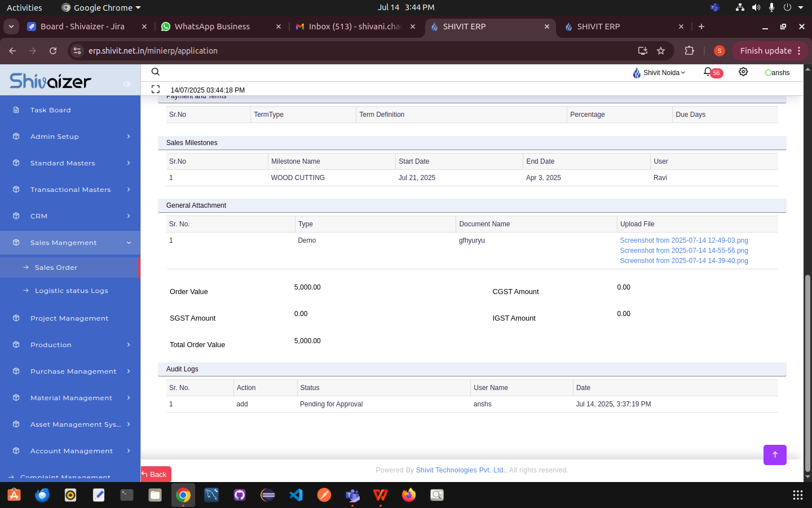Open the settings gear icon
This screenshot has height=508, width=812.
[743, 72]
